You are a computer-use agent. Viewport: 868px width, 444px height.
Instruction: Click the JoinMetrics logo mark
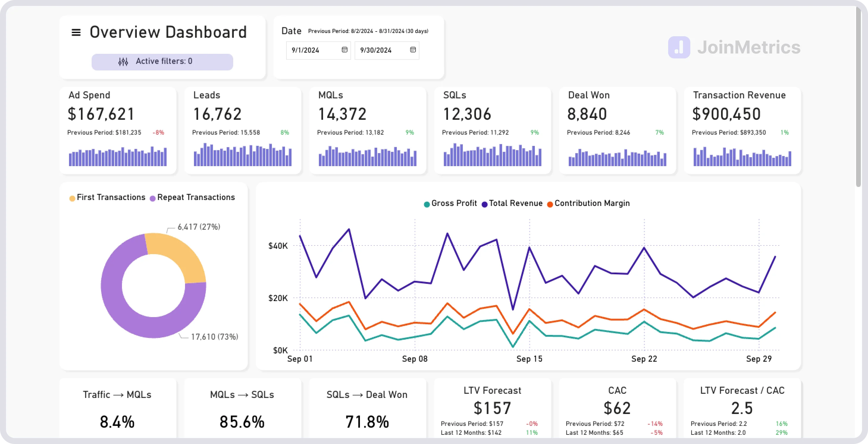pos(679,48)
